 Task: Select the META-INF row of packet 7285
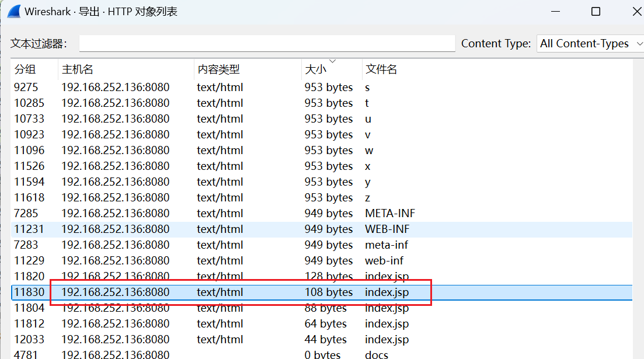(234, 213)
